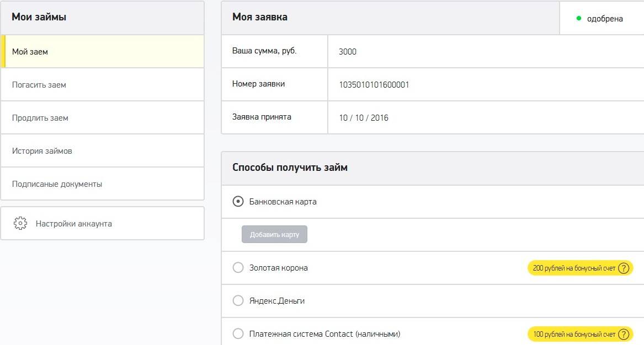Click help icon on Золотая корона bonus badge
Screen dimensions: 644x345
(x=624, y=268)
